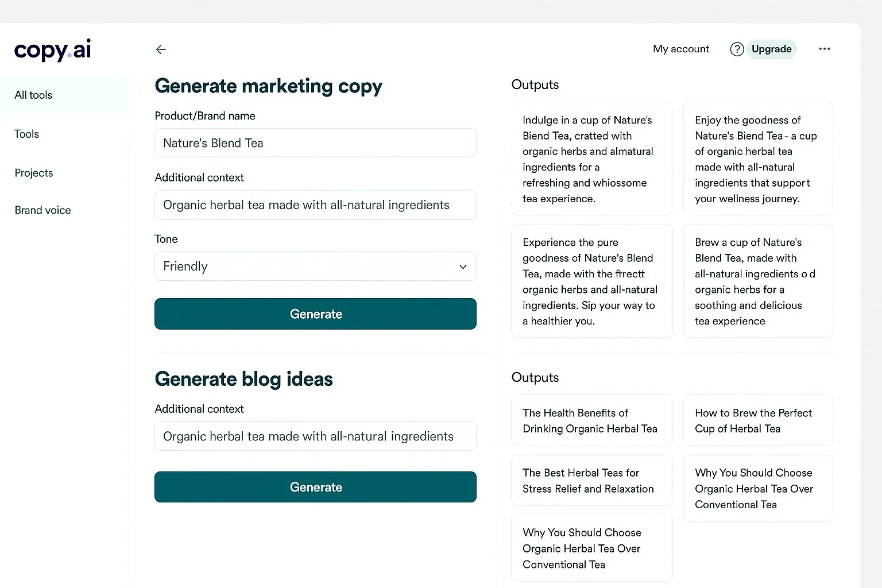The width and height of the screenshot is (882, 588).
Task: Click the marketing copy Additional context field
Action: pyautogui.click(x=315, y=204)
